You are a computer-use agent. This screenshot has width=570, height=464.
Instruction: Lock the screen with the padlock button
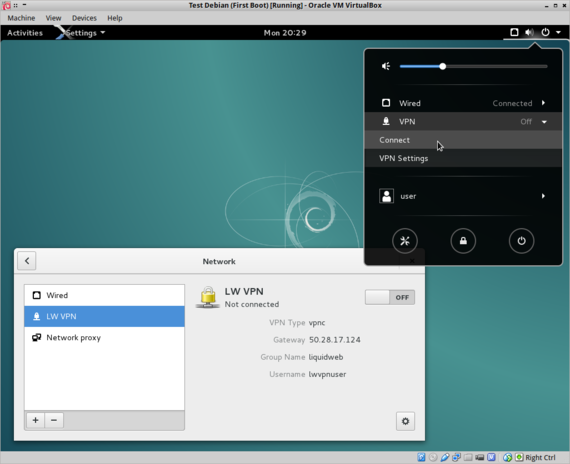pyautogui.click(x=463, y=241)
